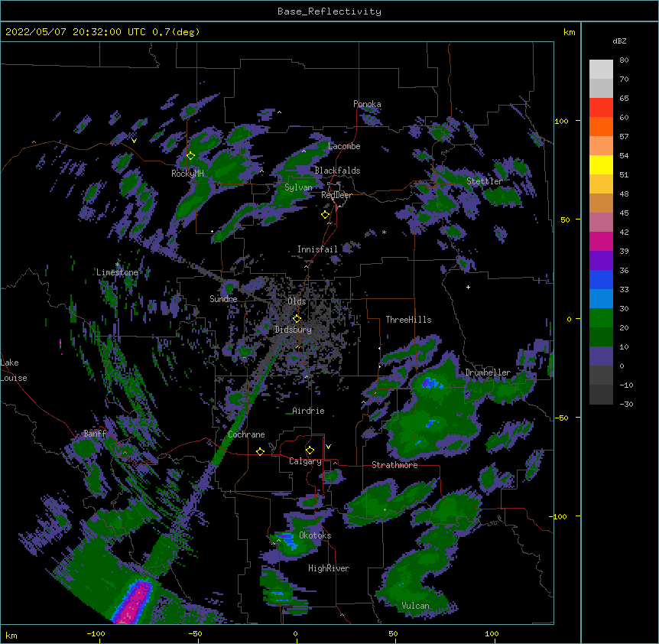Viewport: 659px width, 644px height.
Task: Click the Calgary city label
Action: pos(305,461)
